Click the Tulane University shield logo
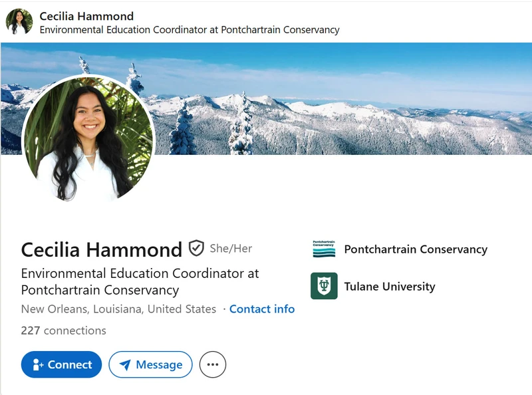This screenshot has height=395, width=532. [x=324, y=286]
